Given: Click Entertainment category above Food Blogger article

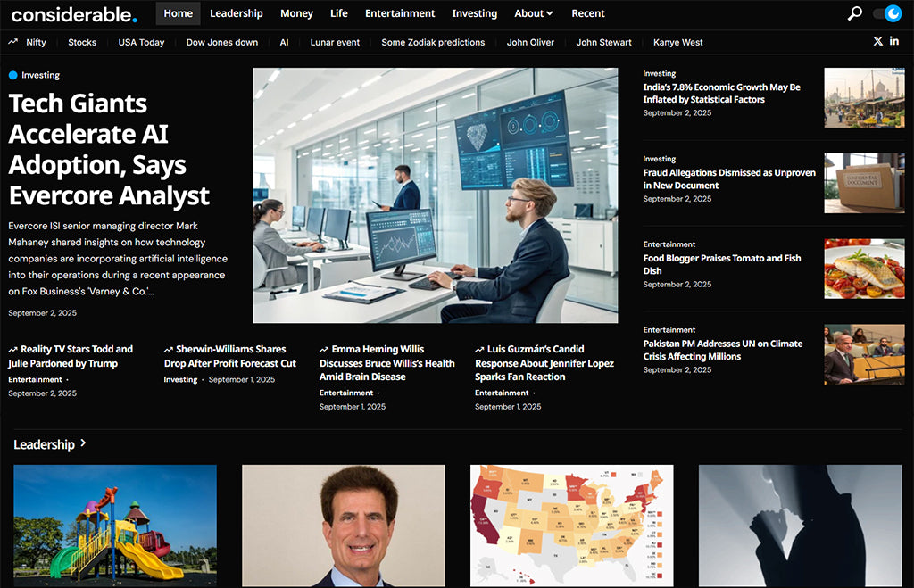Looking at the screenshot, I should [x=669, y=244].
